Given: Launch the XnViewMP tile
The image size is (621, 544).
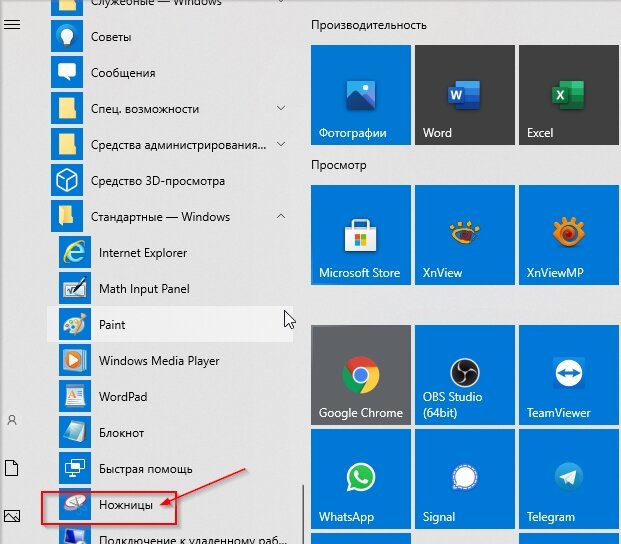Looking at the screenshot, I should pyautogui.click(x=569, y=235).
